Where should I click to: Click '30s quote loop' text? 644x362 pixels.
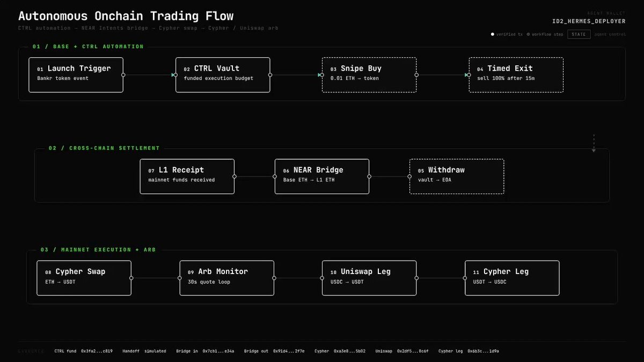click(209, 282)
